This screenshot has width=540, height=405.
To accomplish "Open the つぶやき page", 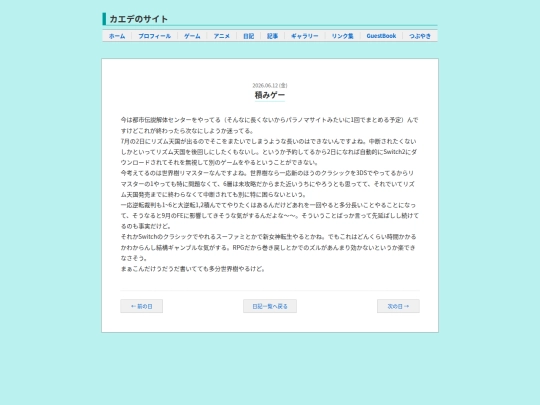I will tap(420, 36).
